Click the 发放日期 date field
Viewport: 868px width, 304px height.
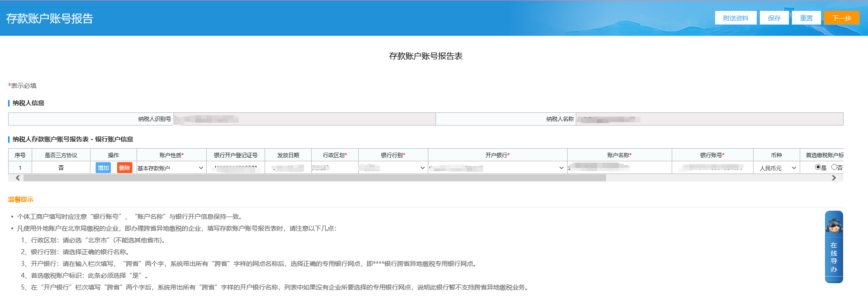[288, 168]
